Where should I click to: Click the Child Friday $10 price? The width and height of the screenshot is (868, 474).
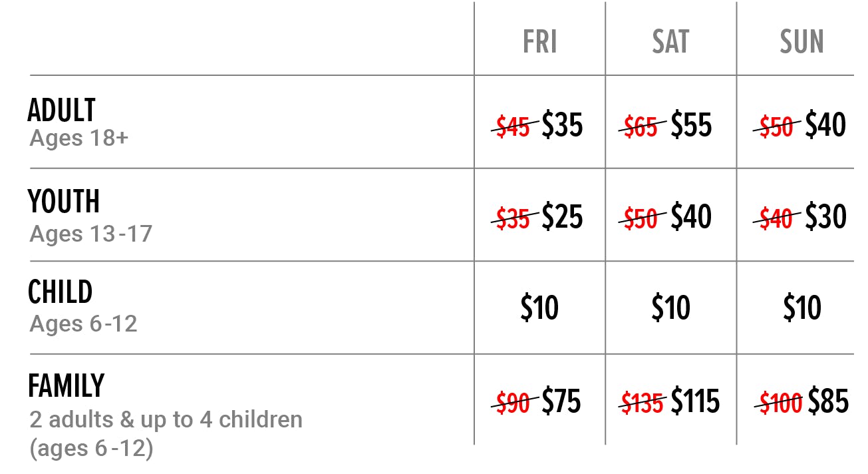[539, 308]
